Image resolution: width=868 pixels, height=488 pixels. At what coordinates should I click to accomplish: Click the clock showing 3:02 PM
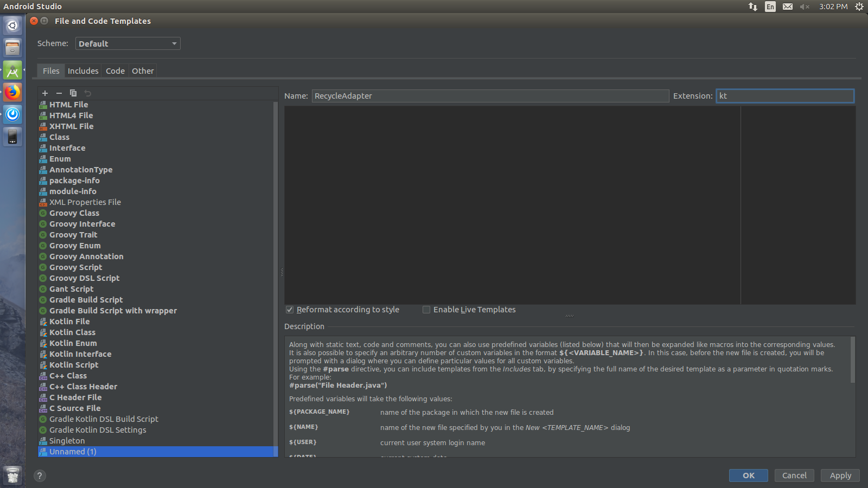tap(833, 7)
